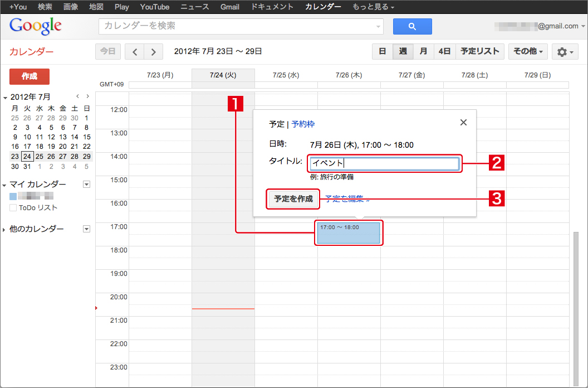This screenshot has width=588, height=388.
Task: Switch to the 4日 view
Action: click(444, 51)
